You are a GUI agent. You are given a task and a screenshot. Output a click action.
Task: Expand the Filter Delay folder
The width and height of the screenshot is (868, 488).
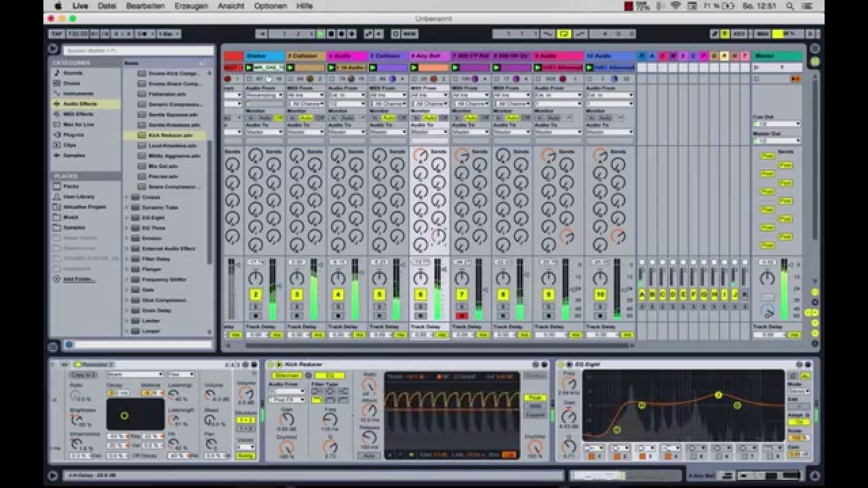coord(127,259)
